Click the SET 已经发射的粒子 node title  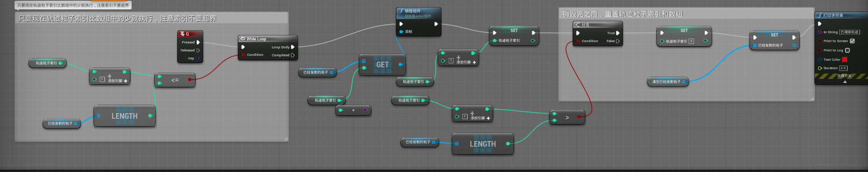point(775,35)
